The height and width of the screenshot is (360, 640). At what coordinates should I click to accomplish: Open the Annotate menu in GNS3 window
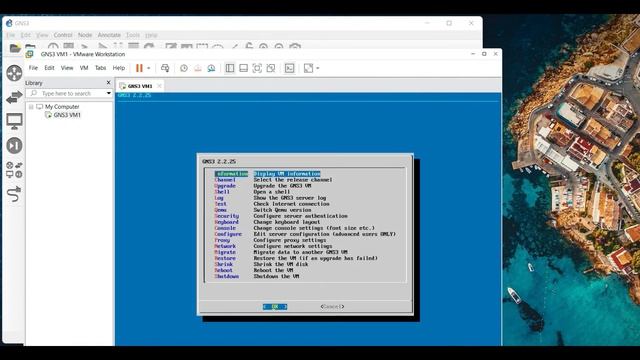(x=109, y=35)
